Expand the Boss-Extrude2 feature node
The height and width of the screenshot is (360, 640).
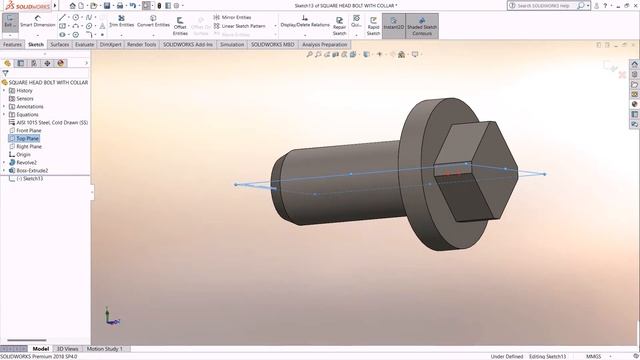(x=4, y=171)
